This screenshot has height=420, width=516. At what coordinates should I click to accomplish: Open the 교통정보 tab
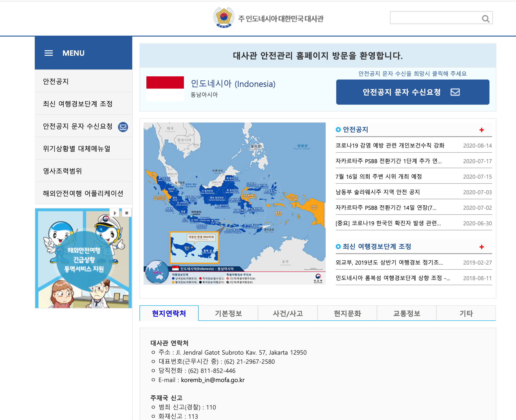tap(406, 313)
